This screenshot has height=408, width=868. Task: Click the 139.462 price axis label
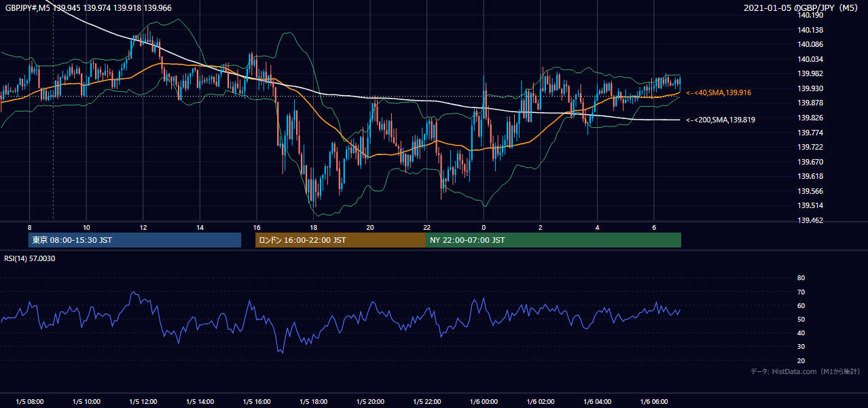(x=811, y=221)
